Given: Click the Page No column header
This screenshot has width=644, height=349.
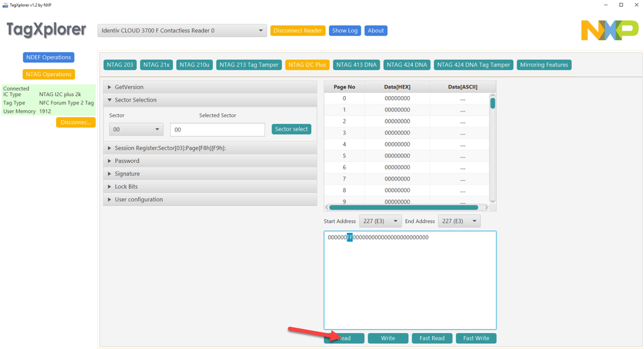Looking at the screenshot, I should (344, 87).
